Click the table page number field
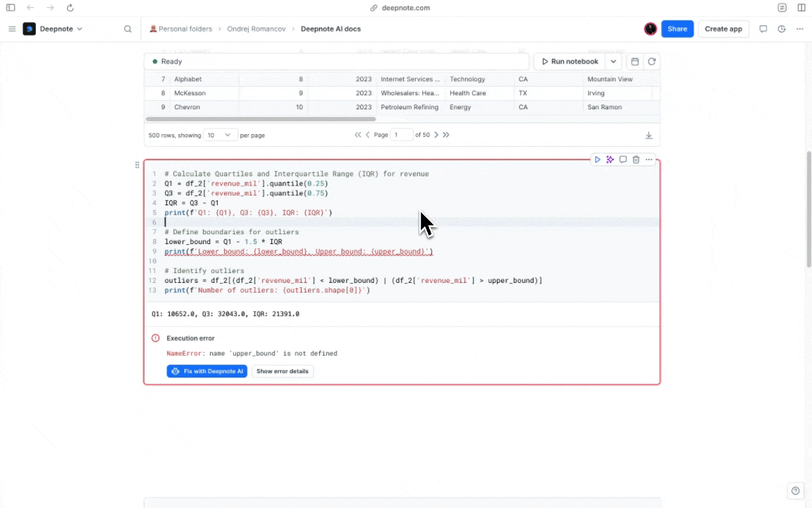Screen dimensions: 812x508 [x=401, y=135]
